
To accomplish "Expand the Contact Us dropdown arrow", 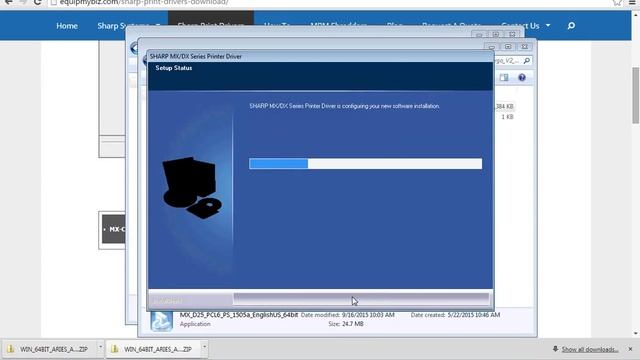I will (548, 25).
